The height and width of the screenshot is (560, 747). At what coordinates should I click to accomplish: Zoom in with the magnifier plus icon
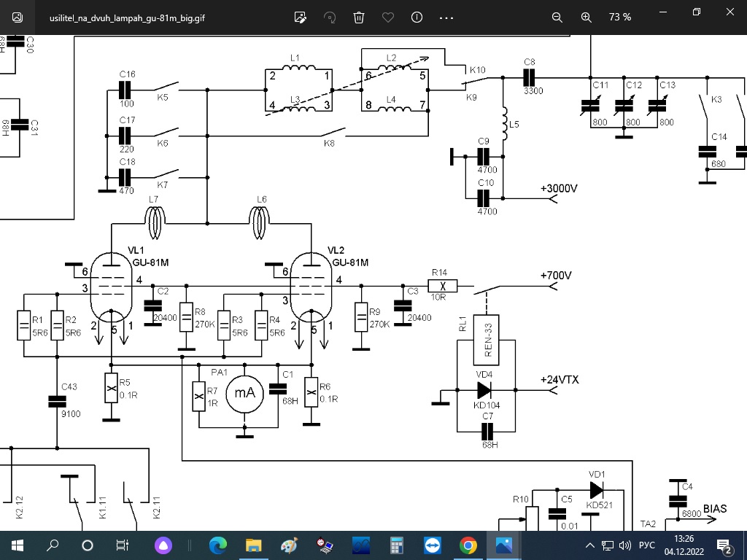coord(586,17)
